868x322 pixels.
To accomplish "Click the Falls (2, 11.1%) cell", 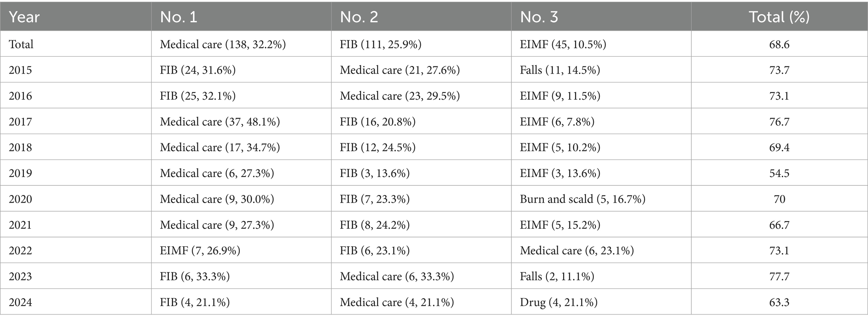I will coord(557,276).
